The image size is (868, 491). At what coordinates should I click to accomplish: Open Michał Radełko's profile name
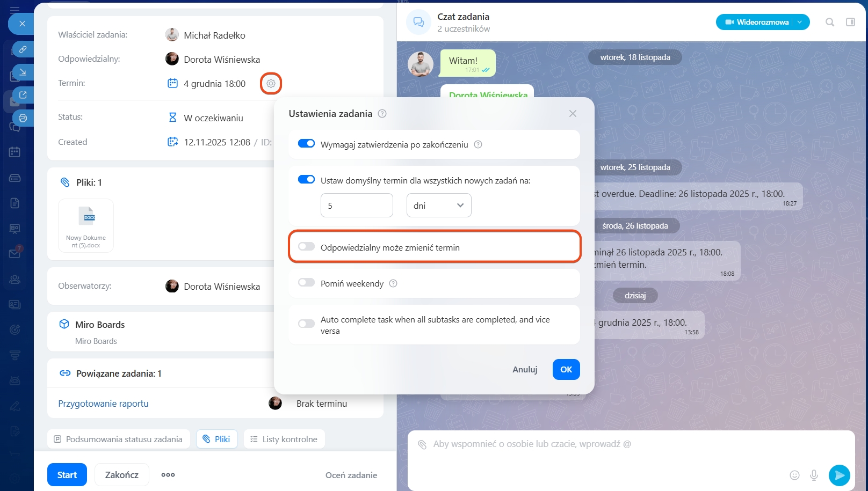tap(214, 35)
